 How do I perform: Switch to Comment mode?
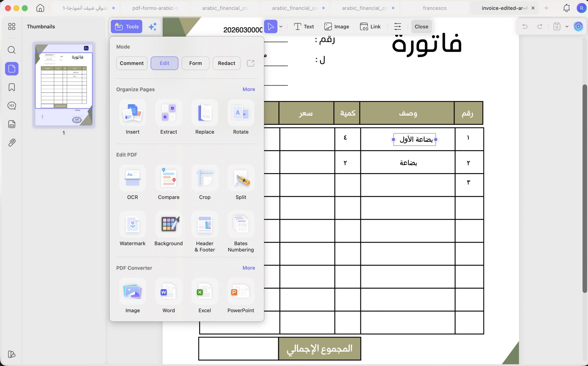tap(132, 63)
